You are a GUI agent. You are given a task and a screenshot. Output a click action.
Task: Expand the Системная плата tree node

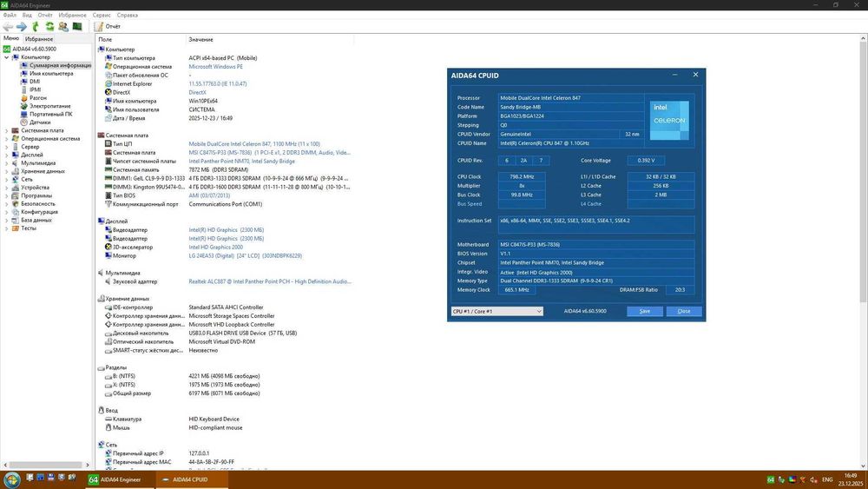tap(7, 130)
